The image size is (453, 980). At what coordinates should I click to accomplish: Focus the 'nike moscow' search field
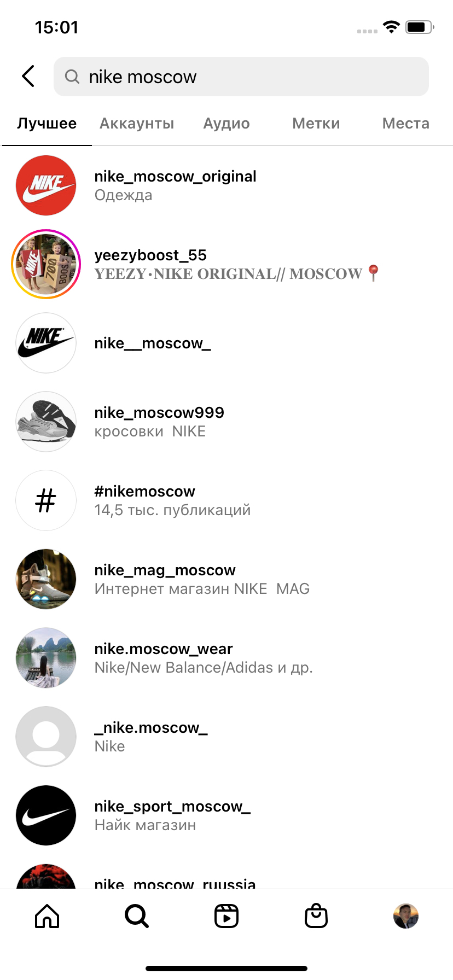[x=241, y=77]
